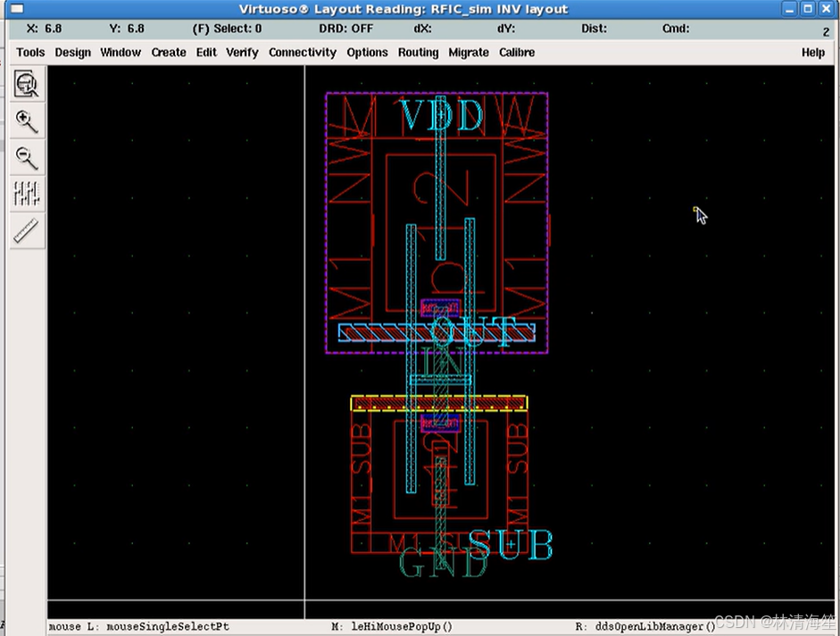
Task: Open the Create menu
Action: 169,53
